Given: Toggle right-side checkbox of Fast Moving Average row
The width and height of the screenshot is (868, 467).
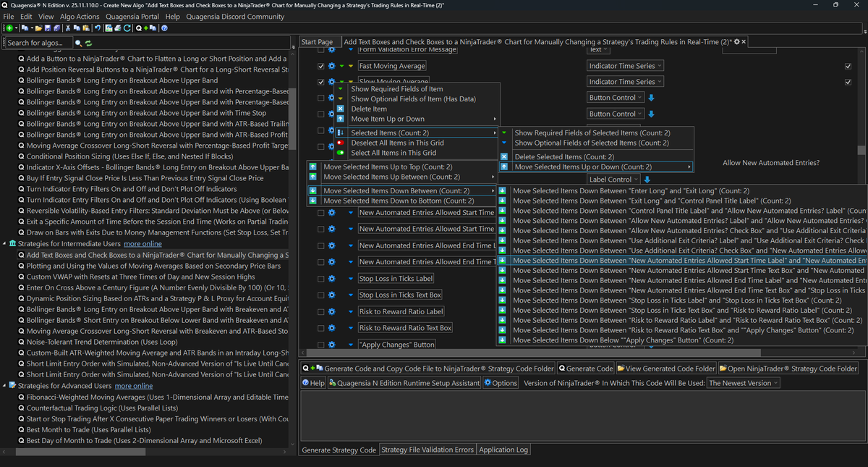Looking at the screenshot, I should (x=848, y=66).
